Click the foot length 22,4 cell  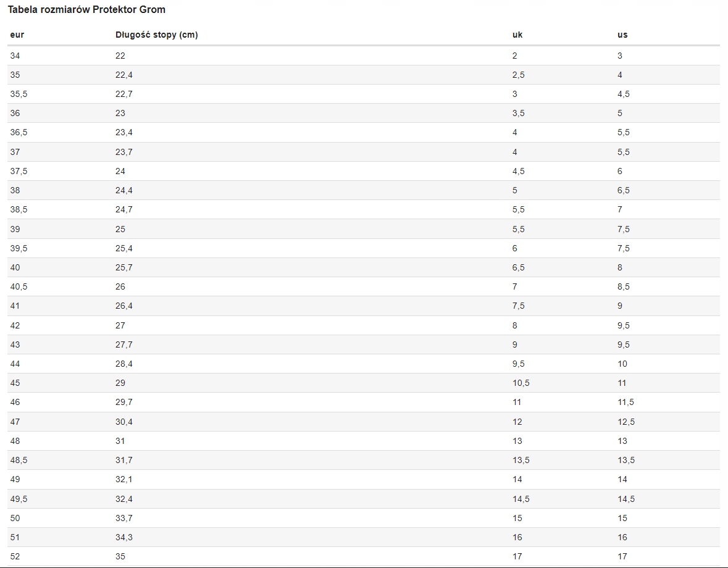point(123,75)
